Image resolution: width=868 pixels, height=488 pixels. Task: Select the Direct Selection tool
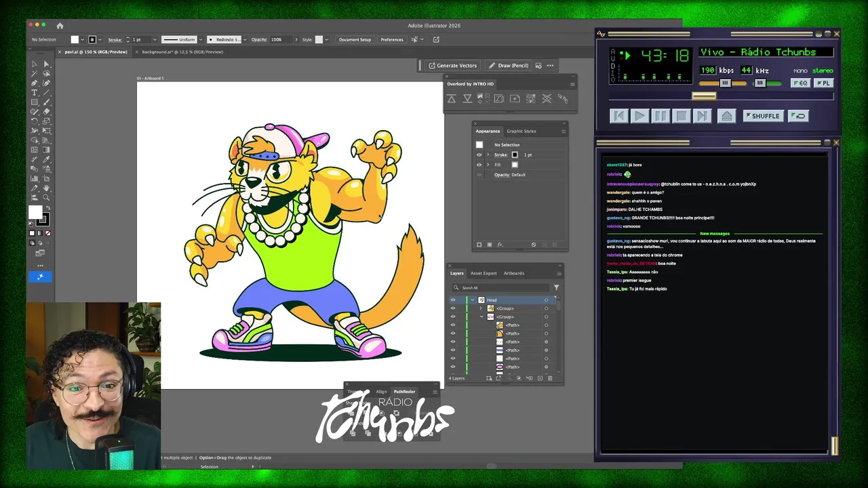pos(46,64)
